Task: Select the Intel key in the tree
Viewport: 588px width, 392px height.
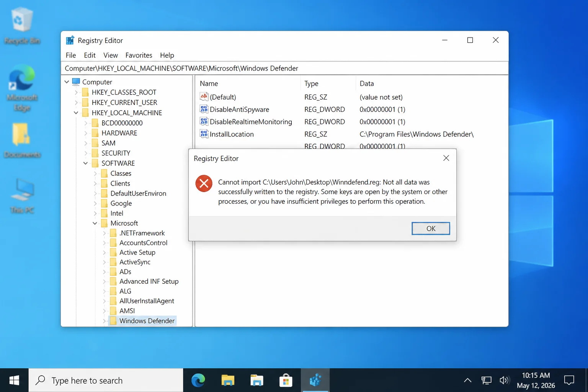Action: pyautogui.click(x=117, y=213)
